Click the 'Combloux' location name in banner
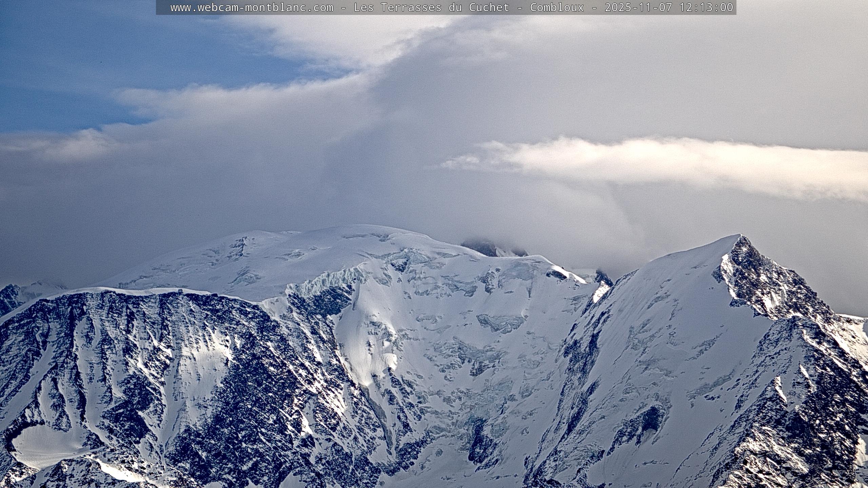The width and height of the screenshot is (868, 488). click(557, 7)
